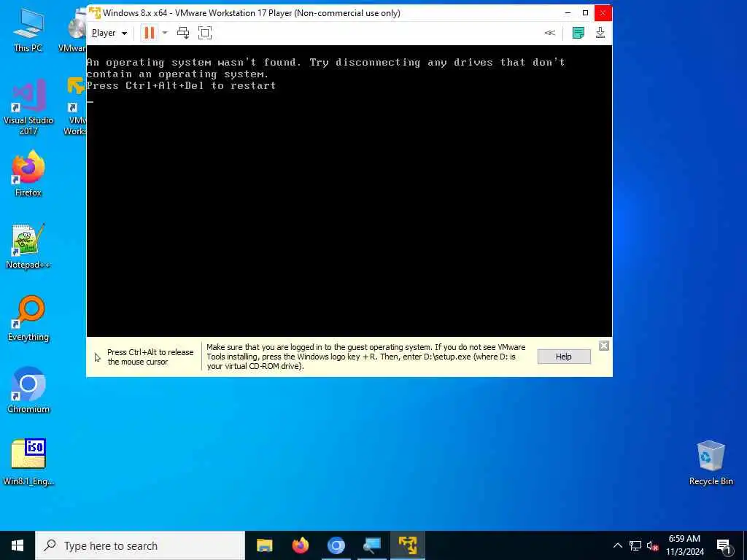Enter full screen mode via toolbar icon

(205, 33)
